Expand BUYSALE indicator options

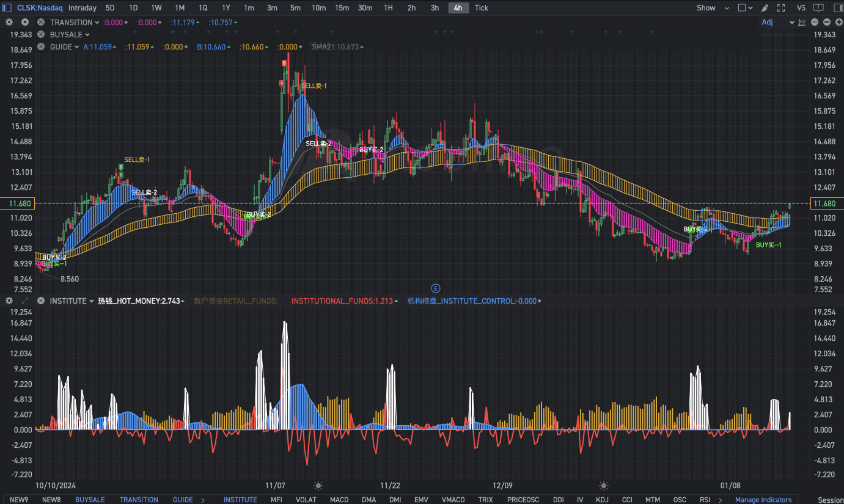click(87, 35)
